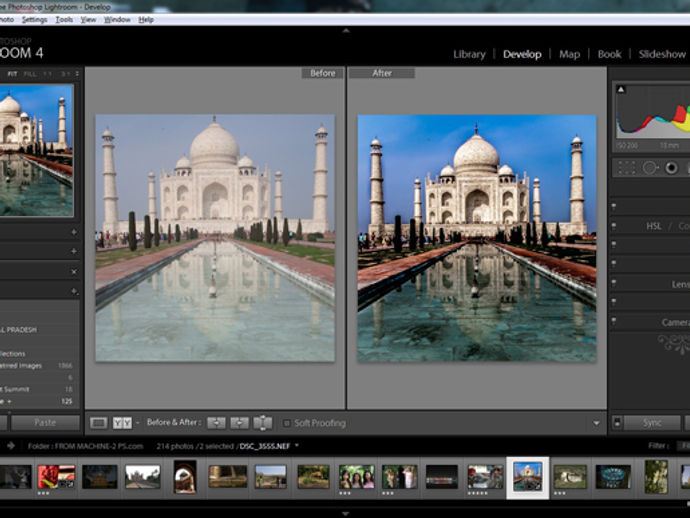Click the Paste settings button
The image size is (690, 518).
tap(45, 422)
